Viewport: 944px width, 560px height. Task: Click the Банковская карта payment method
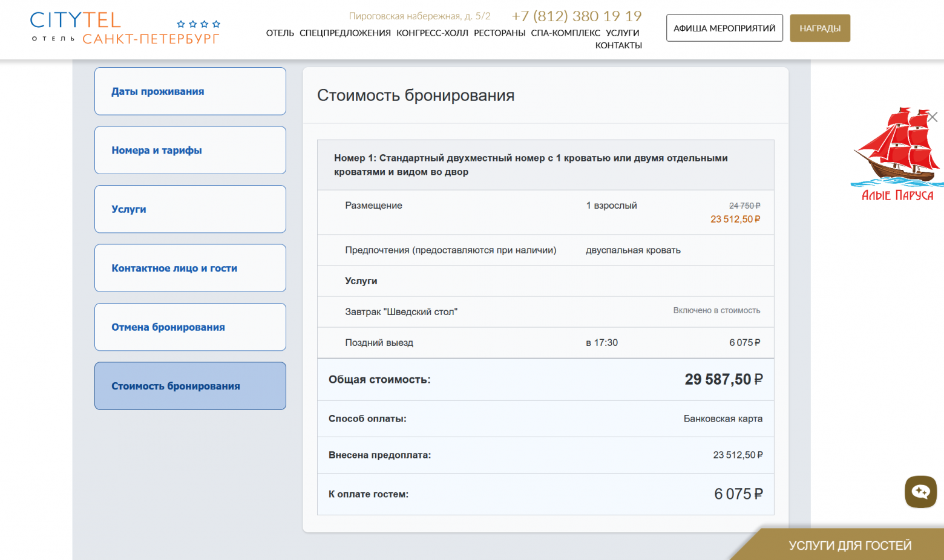coord(723,418)
